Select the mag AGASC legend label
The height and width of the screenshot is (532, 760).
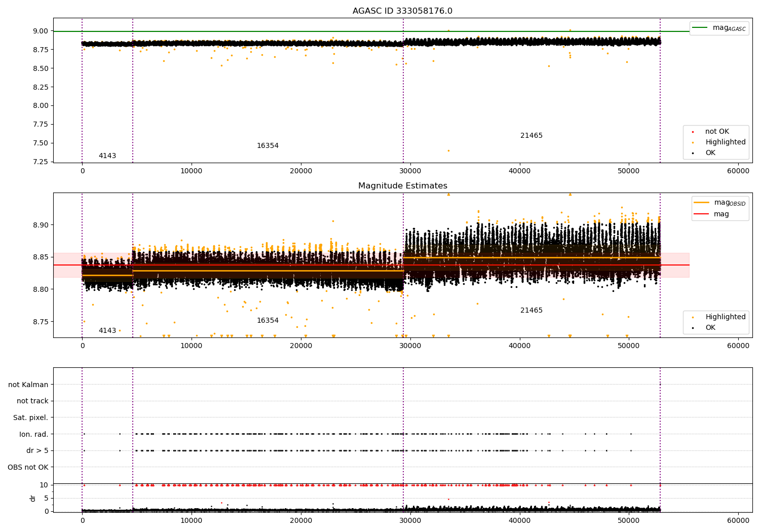pyautogui.click(x=729, y=28)
